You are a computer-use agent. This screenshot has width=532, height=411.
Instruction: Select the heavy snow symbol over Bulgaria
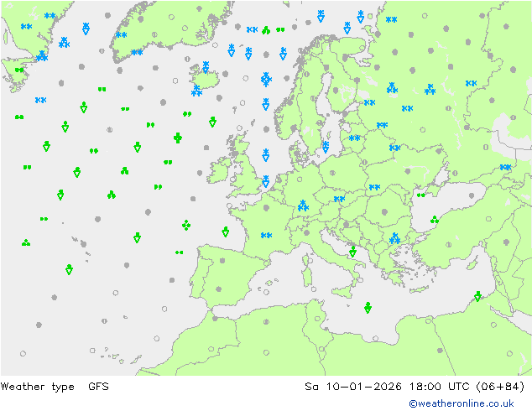tap(394, 238)
